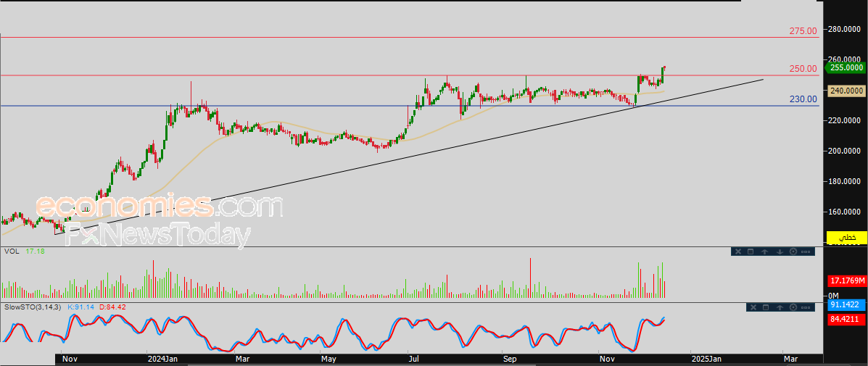Image resolution: width=868 pixels, height=366 pixels.
Task: Maximize the SlowSTO indicator panel
Action: [766, 307]
